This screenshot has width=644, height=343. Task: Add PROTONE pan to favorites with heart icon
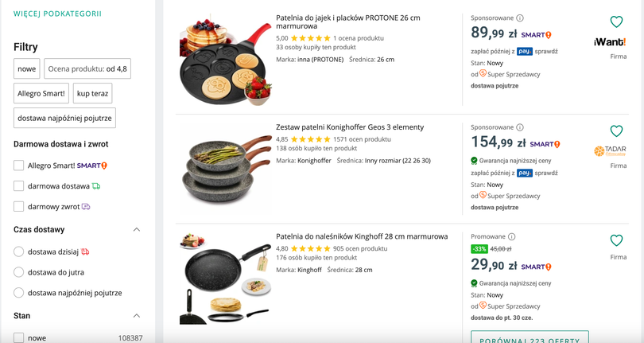click(x=616, y=22)
